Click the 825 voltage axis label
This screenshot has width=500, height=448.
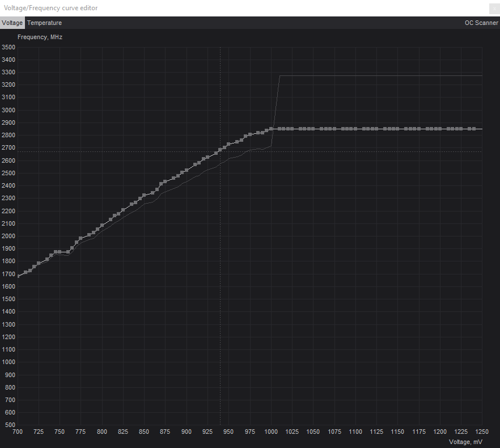pyautogui.click(x=123, y=432)
